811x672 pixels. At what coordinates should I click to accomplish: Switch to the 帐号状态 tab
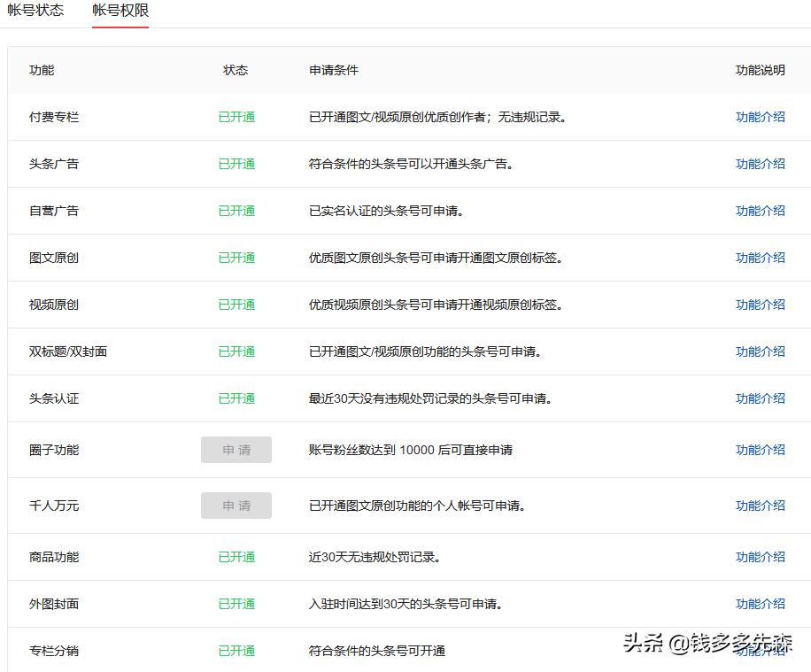(36, 11)
